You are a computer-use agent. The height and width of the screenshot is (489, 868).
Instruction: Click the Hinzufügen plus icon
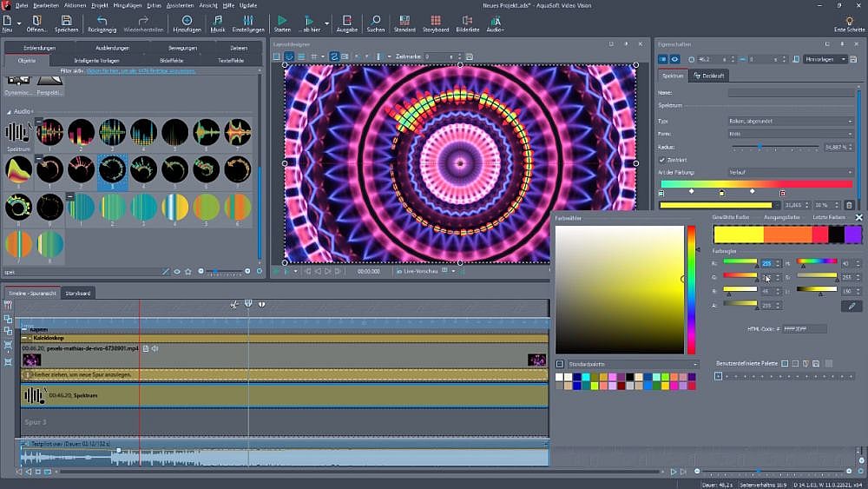(187, 19)
